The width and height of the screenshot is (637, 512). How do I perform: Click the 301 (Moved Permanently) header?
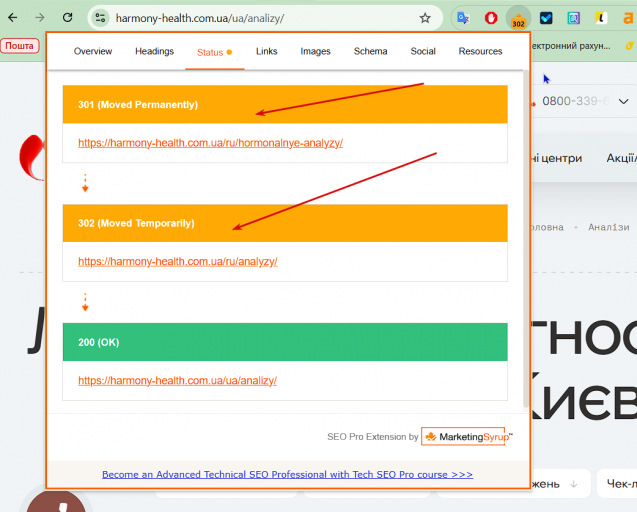coord(285,104)
